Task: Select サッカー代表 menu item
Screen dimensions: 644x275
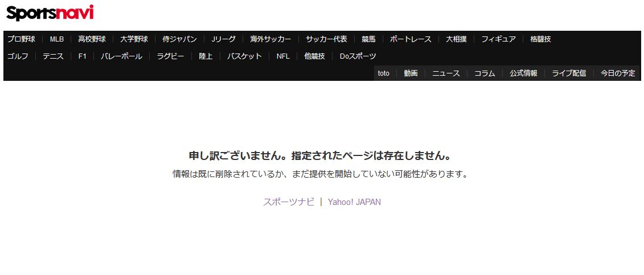Action: click(326, 39)
